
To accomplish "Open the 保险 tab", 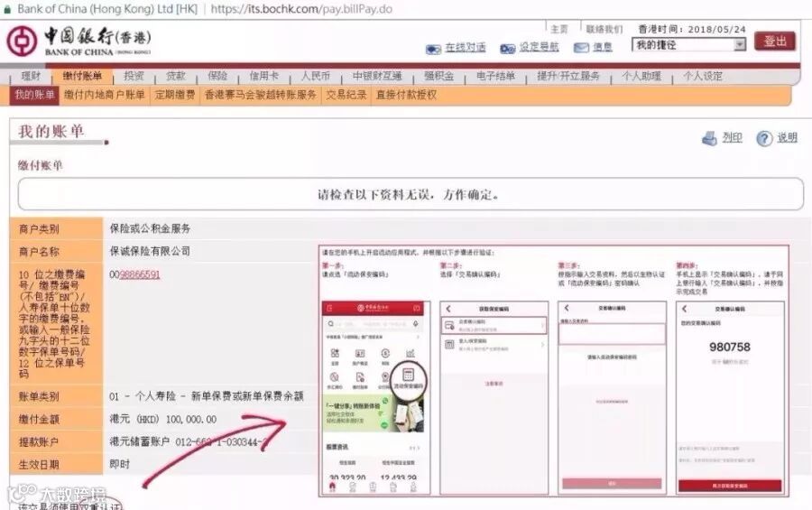I will coord(217,76).
